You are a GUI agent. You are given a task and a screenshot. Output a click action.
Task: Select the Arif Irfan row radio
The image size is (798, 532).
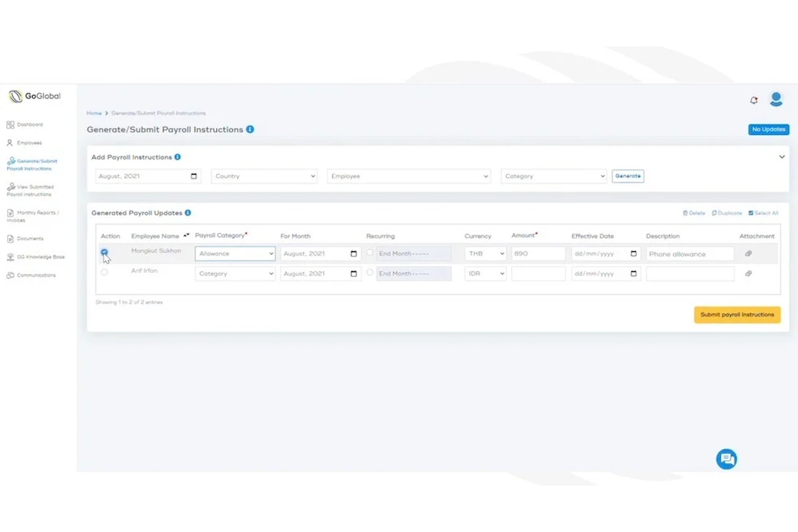(104, 272)
